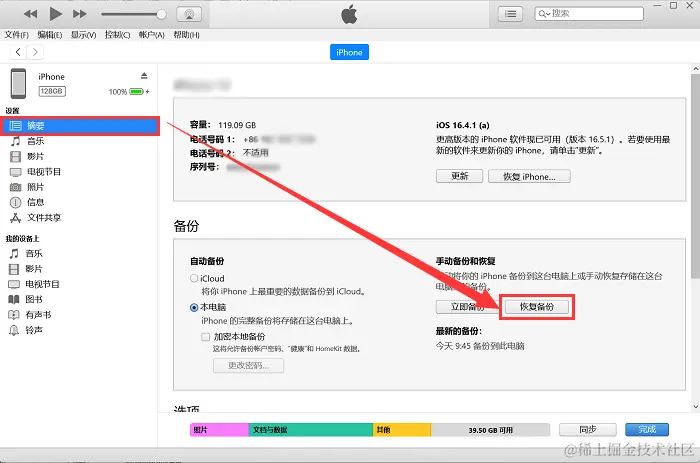700x463 pixels.
Task: Click the 立即备份 button
Action: (467, 307)
